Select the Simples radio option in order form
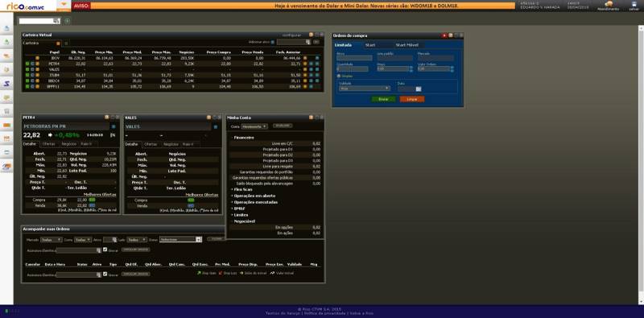The width and height of the screenshot is (644, 318). (338, 76)
